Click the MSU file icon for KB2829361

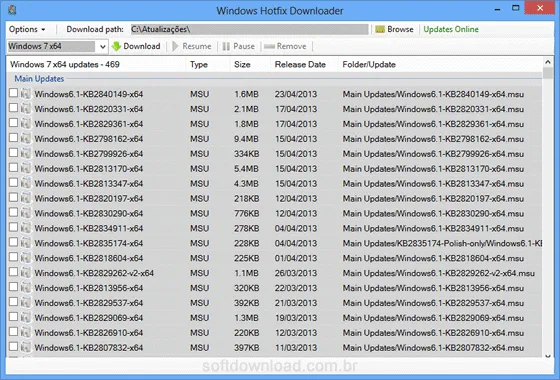pyautogui.click(x=26, y=124)
